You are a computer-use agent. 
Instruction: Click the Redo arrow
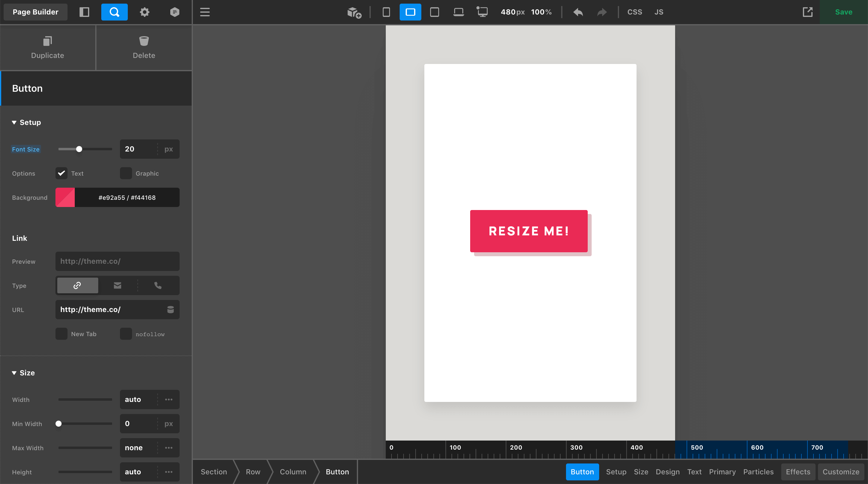[x=602, y=12]
